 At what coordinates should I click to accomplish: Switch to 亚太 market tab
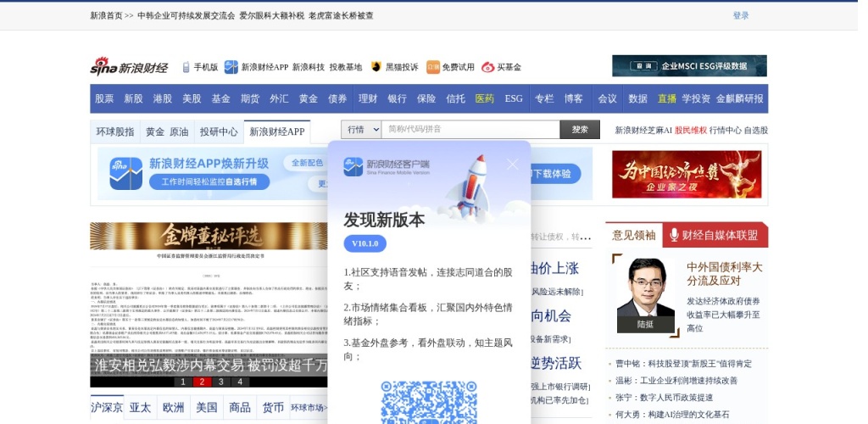click(x=140, y=408)
